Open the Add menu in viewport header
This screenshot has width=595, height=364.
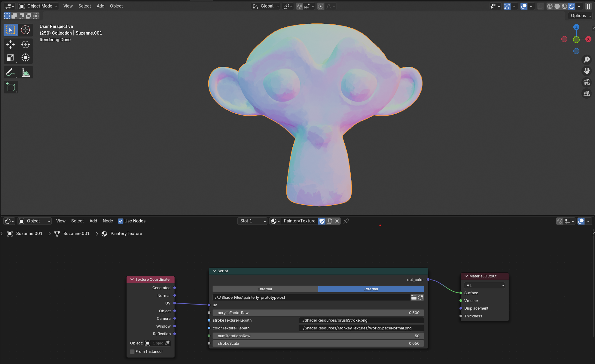coord(100,6)
